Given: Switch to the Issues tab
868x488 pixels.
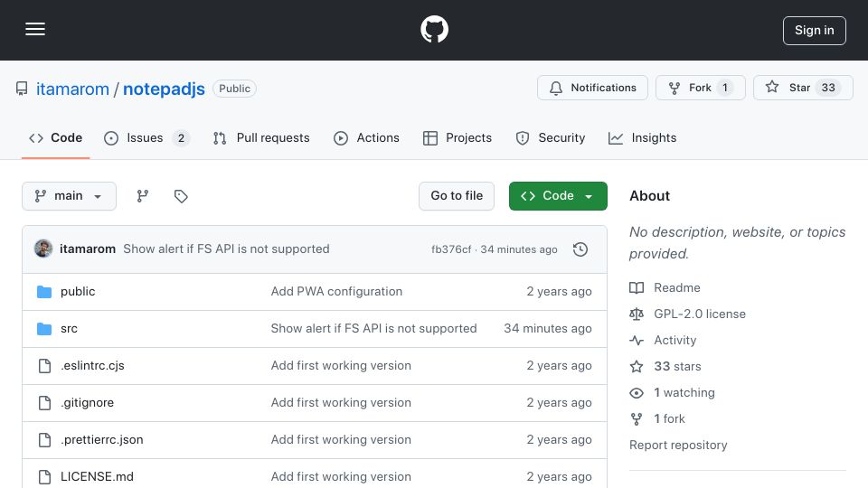Looking at the screenshot, I should pos(146,137).
